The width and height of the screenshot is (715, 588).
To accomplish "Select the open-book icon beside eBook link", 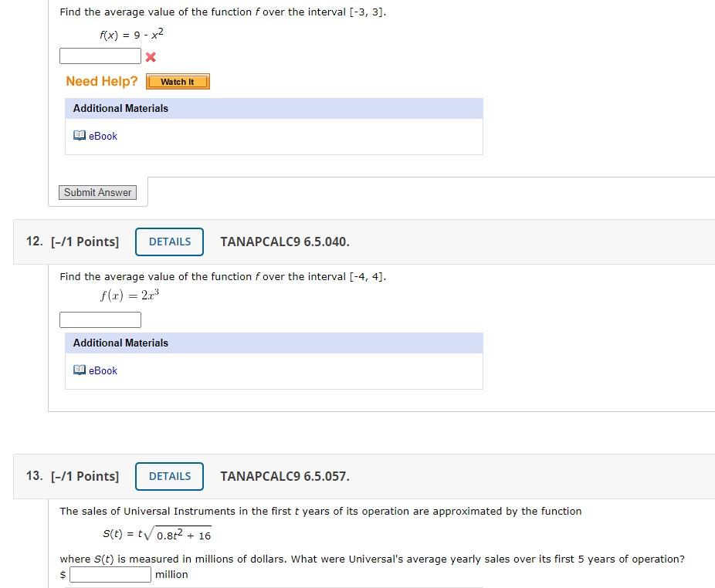I will pyautogui.click(x=80, y=136).
